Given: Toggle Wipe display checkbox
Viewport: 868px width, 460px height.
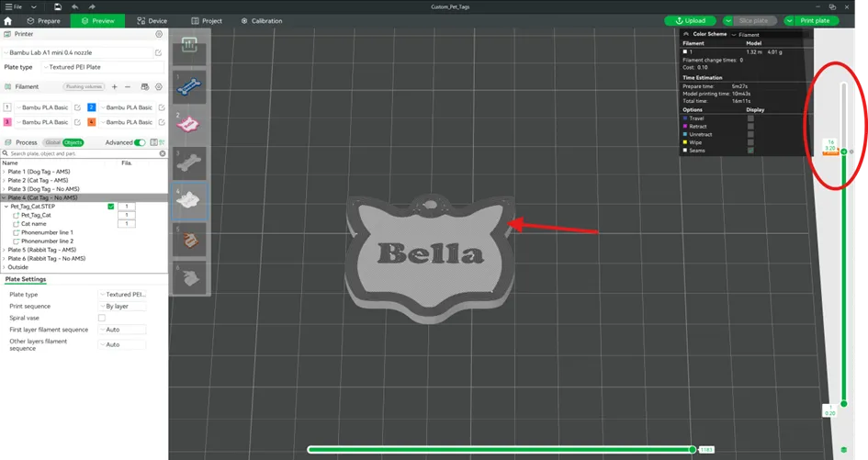Looking at the screenshot, I should [750, 142].
